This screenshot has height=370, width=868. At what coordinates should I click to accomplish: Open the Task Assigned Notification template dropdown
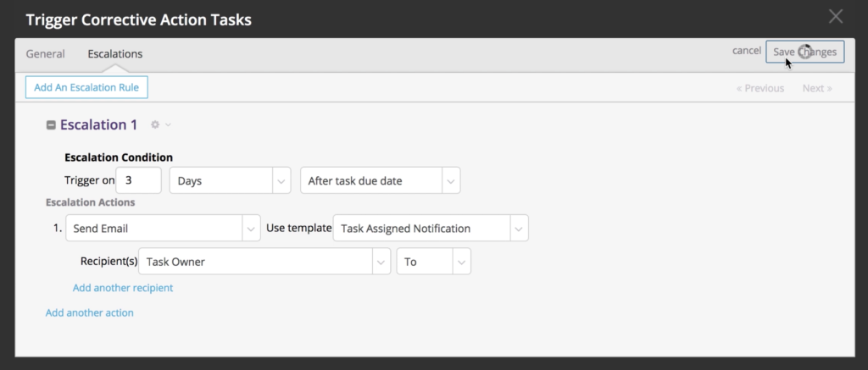coord(431,228)
